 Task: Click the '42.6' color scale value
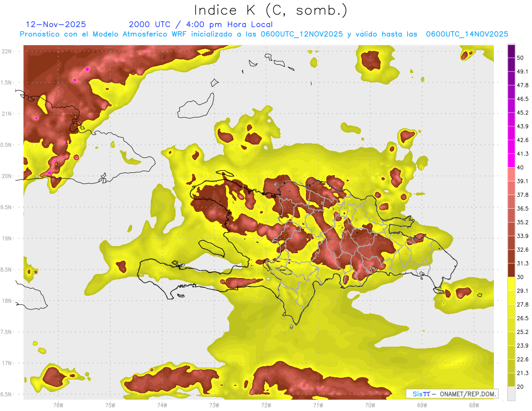tap(523, 140)
